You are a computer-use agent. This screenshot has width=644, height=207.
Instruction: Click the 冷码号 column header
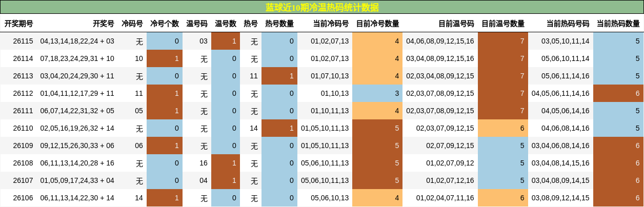[x=132, y=24]
